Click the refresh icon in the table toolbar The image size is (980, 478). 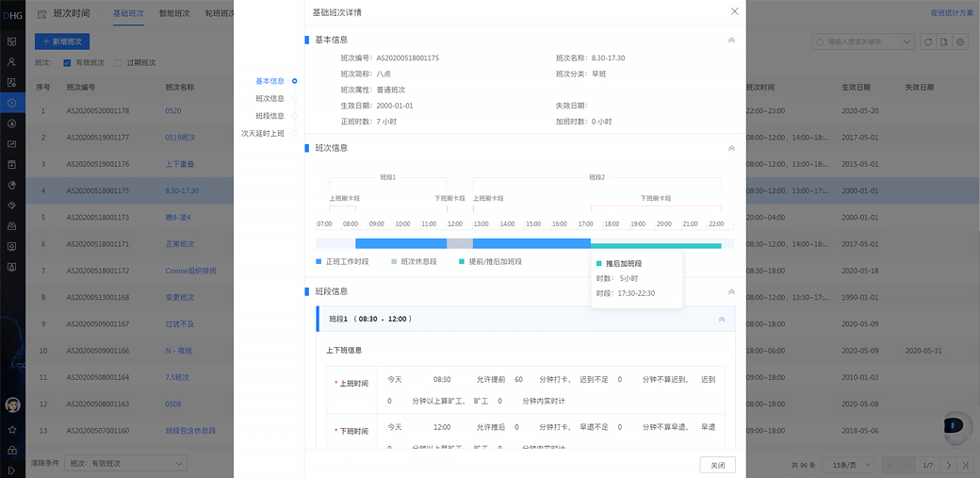928,42
